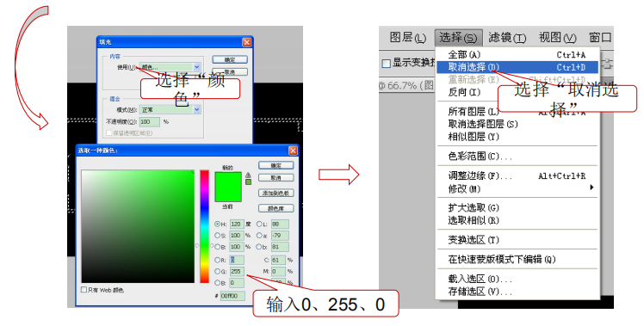Click the 添加到色板 button
Image resolution: width=644 pixels, height=326 pixels.
click(276, 193)
